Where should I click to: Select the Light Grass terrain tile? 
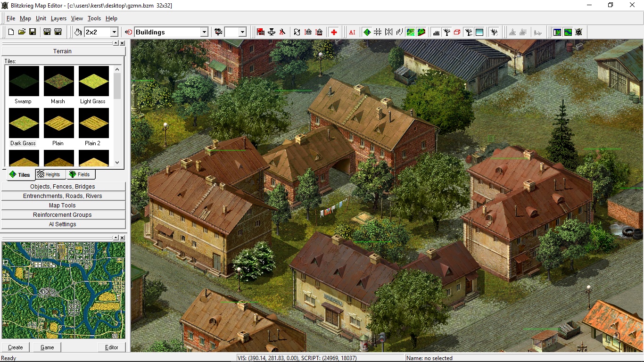click(x=93, y=85)
